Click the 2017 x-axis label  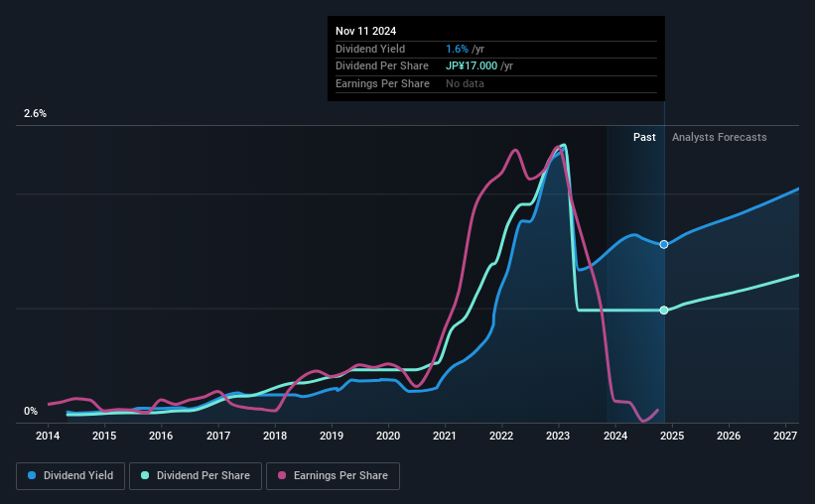pyautogui.click(x=217, y=436)
